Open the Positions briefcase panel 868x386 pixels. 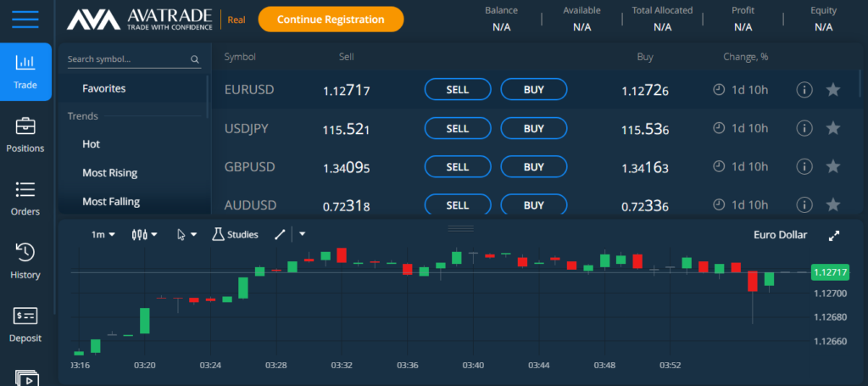pos(25,136)
